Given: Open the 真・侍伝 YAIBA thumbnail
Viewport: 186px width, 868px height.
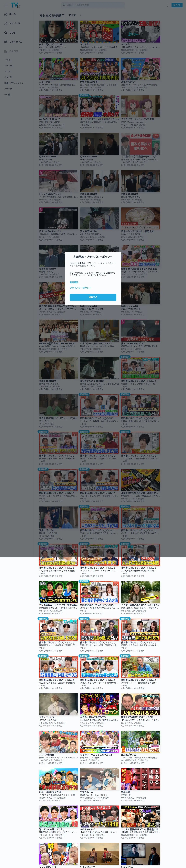Looking at the screenshot, I should point(99,218).
